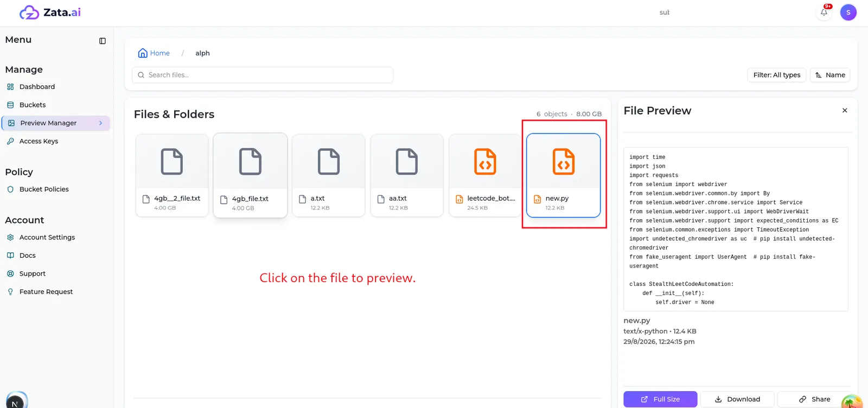This screenshot has width=868, height=408.
Task: Collapse the sidebar menu panel icon
Action: pyautogui.click(x=103, y=41)
